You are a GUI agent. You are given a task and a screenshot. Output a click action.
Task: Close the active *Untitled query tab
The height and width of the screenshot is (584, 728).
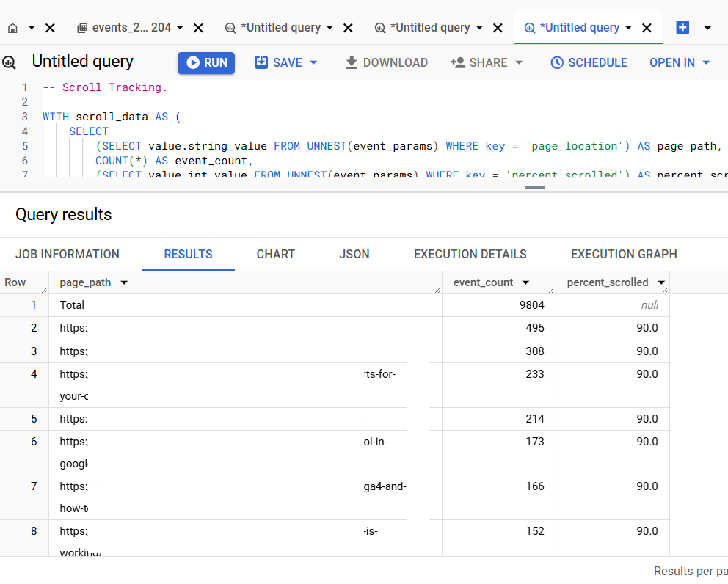(647, 29)
